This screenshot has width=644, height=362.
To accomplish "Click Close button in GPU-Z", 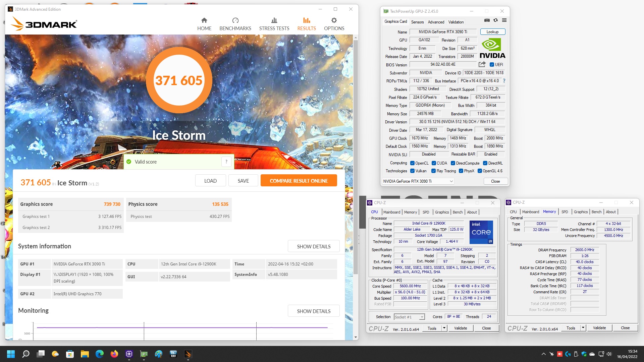I will coord(495,181).
